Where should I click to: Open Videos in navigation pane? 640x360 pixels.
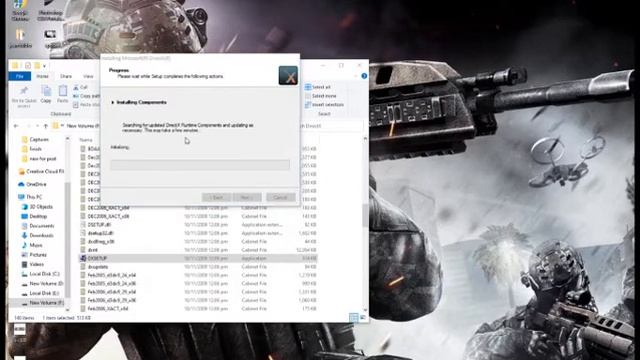(x=33, y=264)
